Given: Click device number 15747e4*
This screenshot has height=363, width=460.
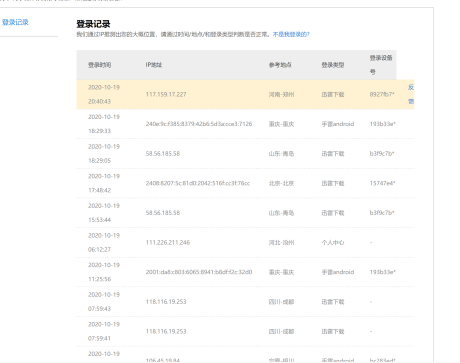Looking at the screenshot, I should coord(382,183).
